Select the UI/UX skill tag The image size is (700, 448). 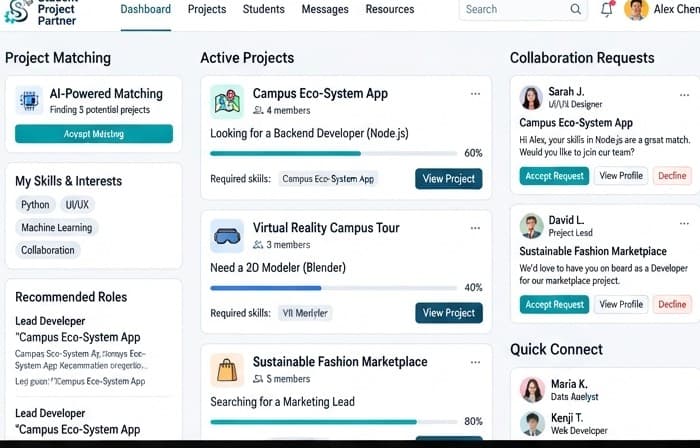tap(77, 205)
